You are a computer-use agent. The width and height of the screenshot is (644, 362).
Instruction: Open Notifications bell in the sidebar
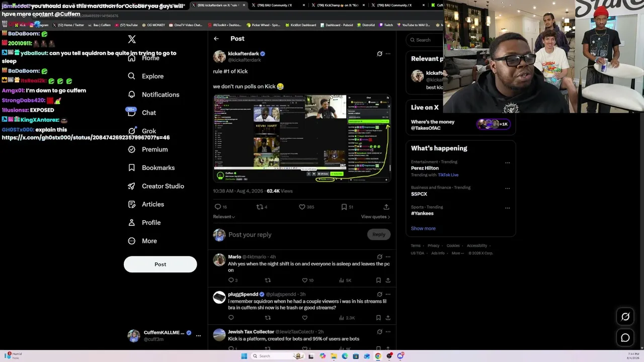(132, 95)
